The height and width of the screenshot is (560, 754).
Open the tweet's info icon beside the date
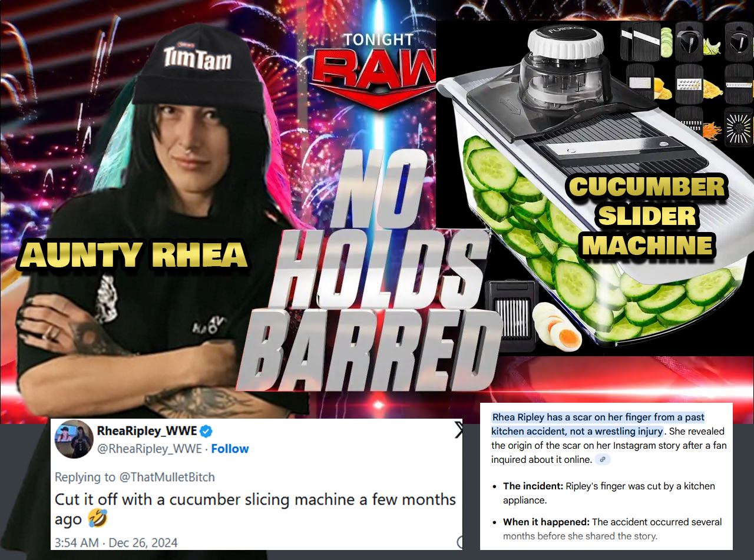coord(459,542)
